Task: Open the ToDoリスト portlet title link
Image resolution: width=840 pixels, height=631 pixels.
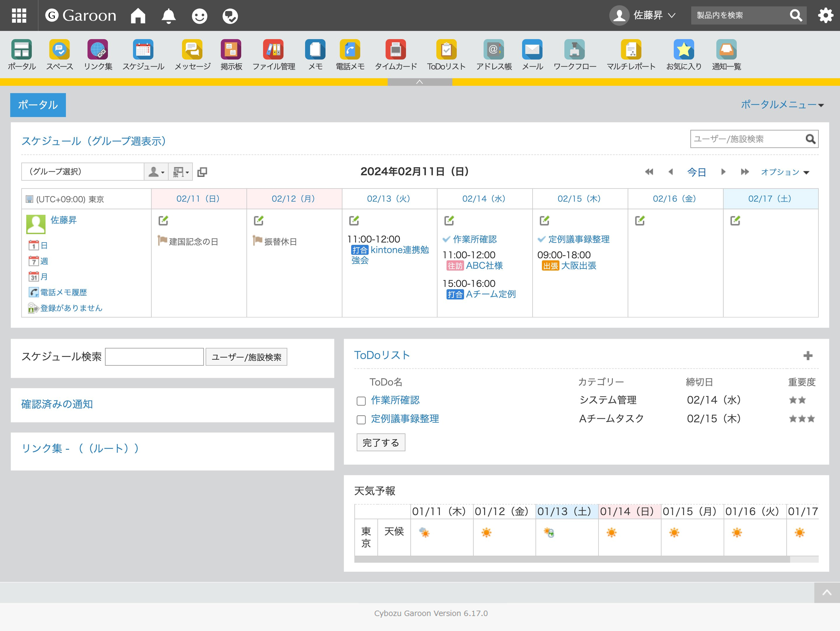Action: [x=382, y=355]
